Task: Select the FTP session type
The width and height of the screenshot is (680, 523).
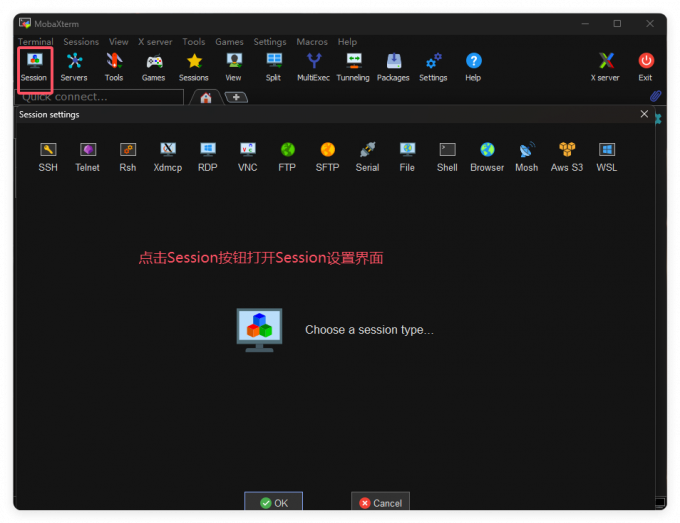Action: pyautogui.click(x=288, y=157)
